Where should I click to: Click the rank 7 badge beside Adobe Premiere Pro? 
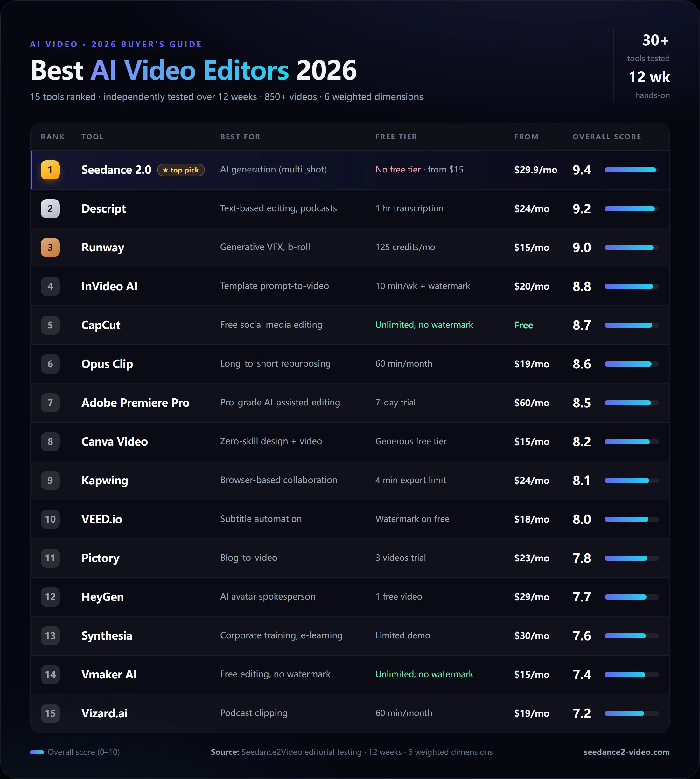pos(50,403)
